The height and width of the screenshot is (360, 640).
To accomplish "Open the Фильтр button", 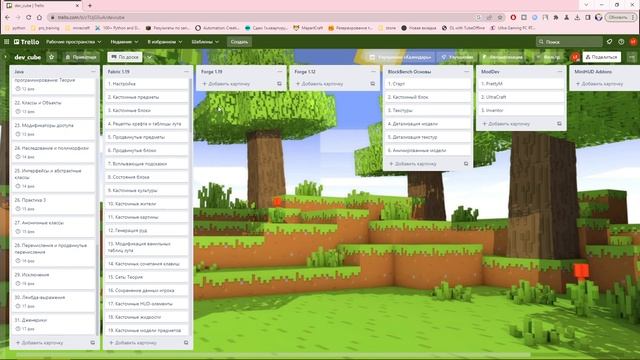I will (549, 57).
